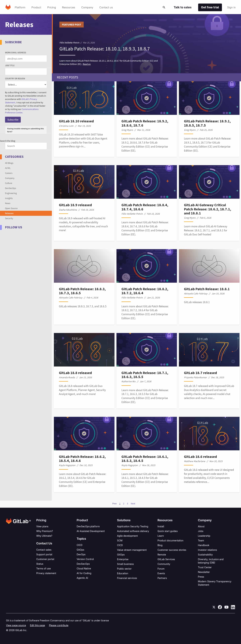Open featured post GitLab Patch Release 18.10.1
Viewport: 241px width, 644px height.
[105, 49]
